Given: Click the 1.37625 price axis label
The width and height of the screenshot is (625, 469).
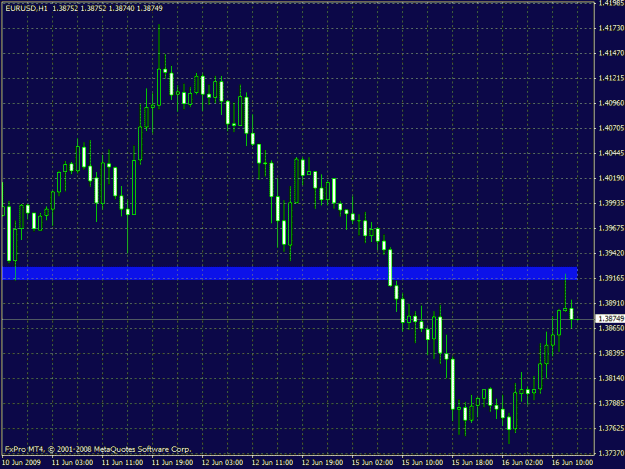Looking at the screenshot, I should click(x=611, y=428).
